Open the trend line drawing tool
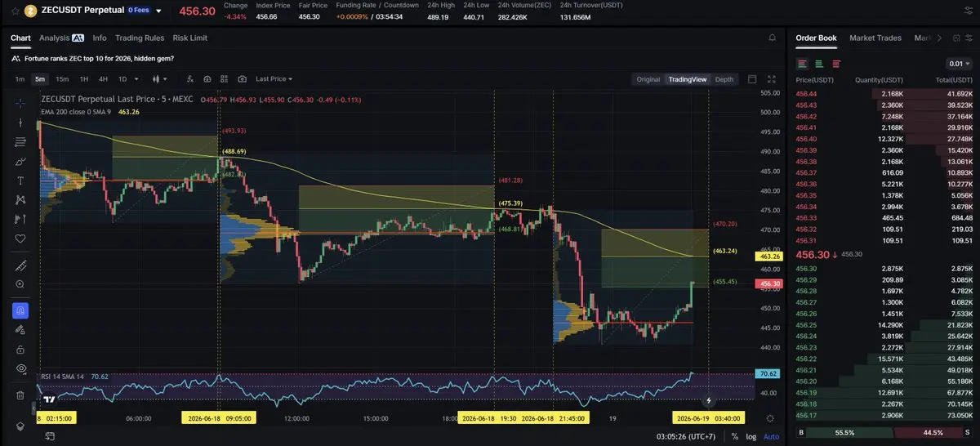This screenshot has width=980, height=446. [20, 123]
